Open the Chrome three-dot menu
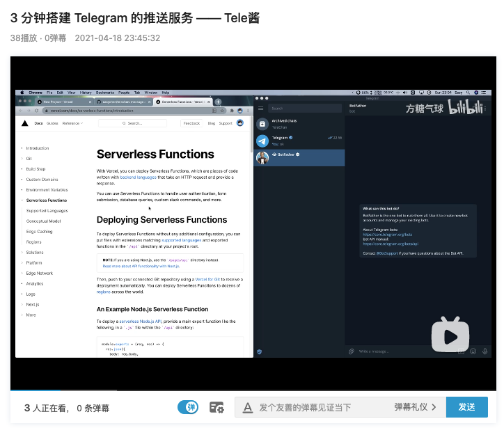Screen dimensions: 504x428 tap(248, 111)
